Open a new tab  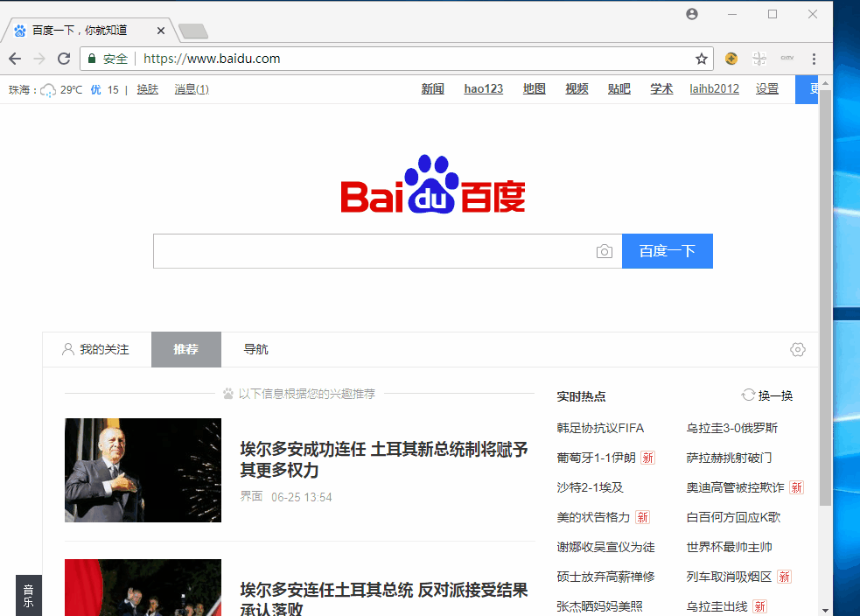(x=193, y=31)
